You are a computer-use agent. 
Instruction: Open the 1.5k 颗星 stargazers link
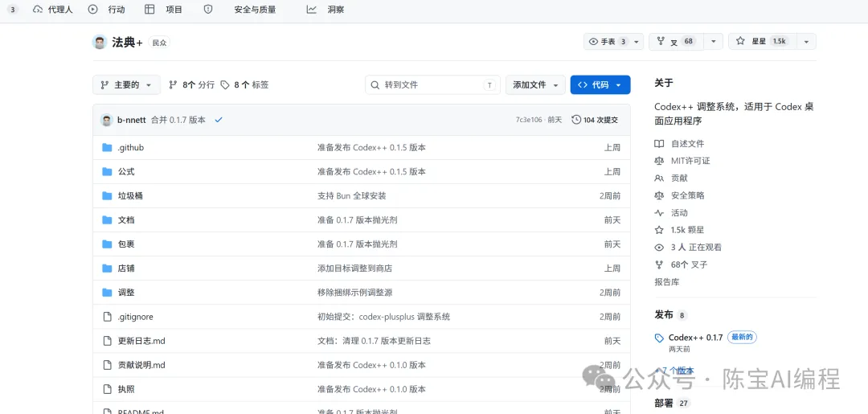[679, 230]
